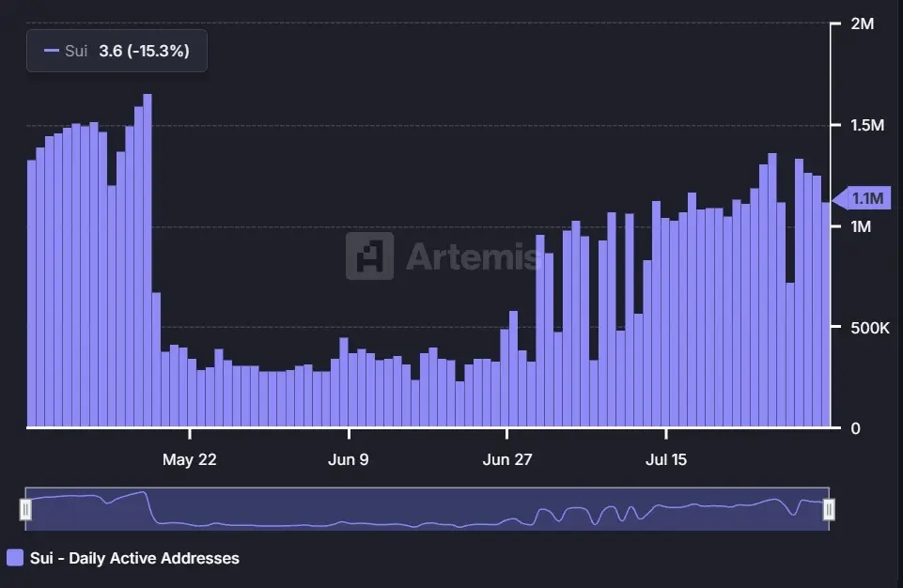
Task: Click the 1.5M y-axis label
Action: click(867, 125)
